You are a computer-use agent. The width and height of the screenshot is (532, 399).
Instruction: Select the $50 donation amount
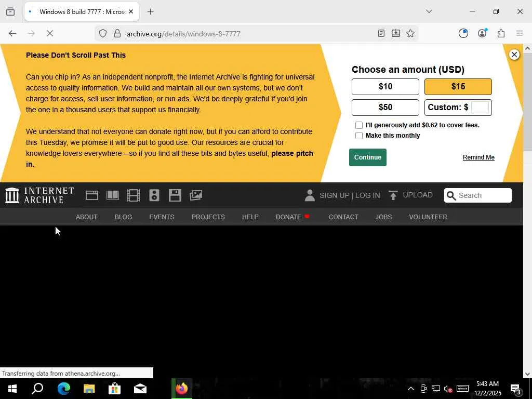point(385,108)
